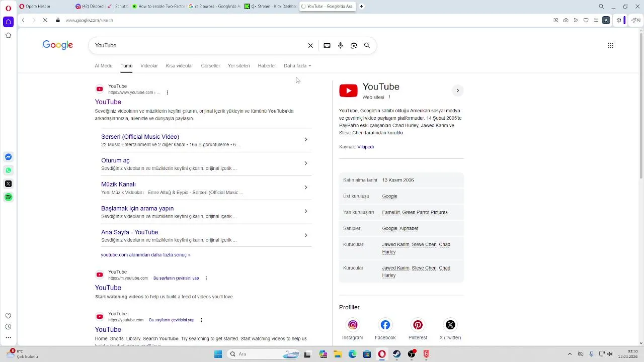644x362 pixels.
Task: Open Messenger in Opera sidebar
Action: point(8,157)
